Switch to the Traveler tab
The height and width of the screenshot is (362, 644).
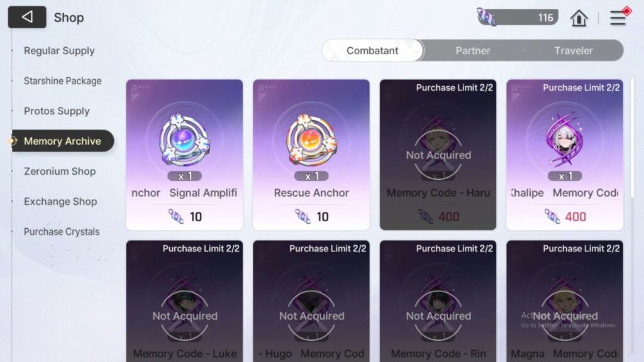pyautogui.click(x=574, y=50)
